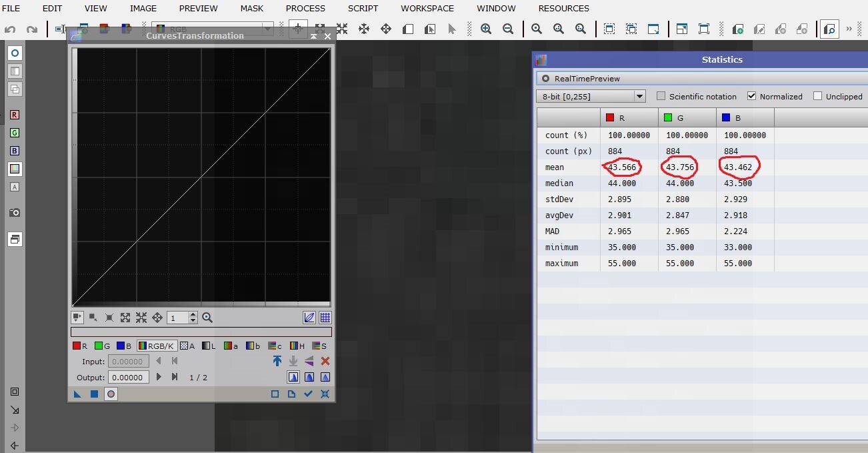Reset CurvesTransformation with bottom-right reset icon
Screen dimensions: 868x453
(325, 394)
